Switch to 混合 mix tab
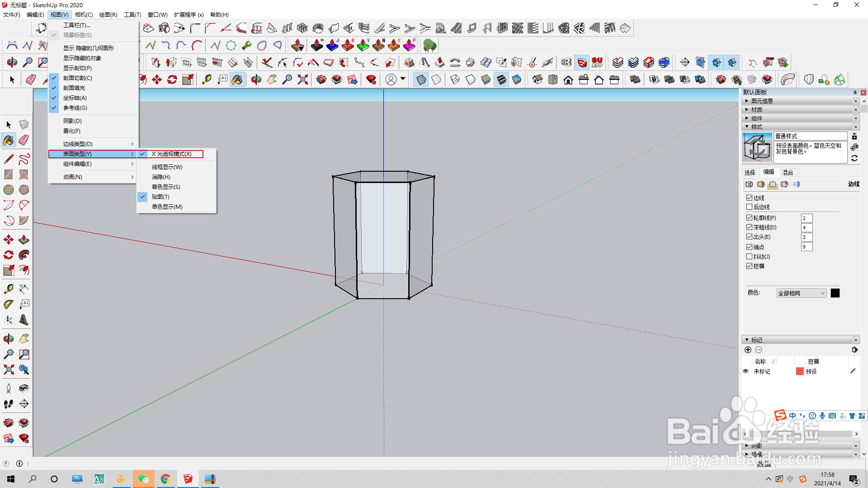This screenshot has width=868, height=488. click(788, 172)
